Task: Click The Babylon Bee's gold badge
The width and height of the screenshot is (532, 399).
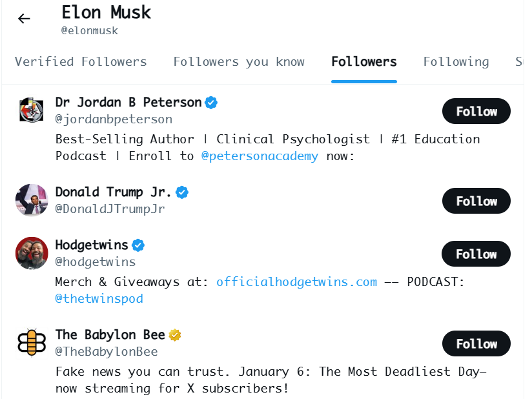Action: [x=175, y=334]
